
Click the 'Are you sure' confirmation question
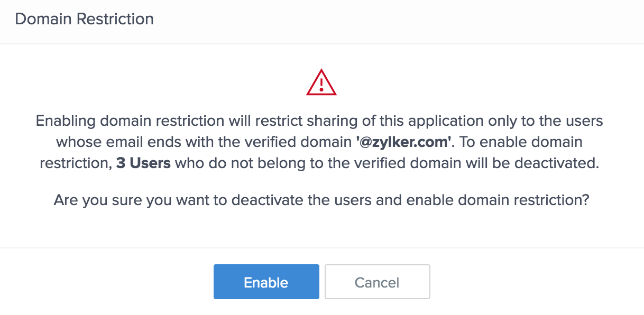pos(321,201)
